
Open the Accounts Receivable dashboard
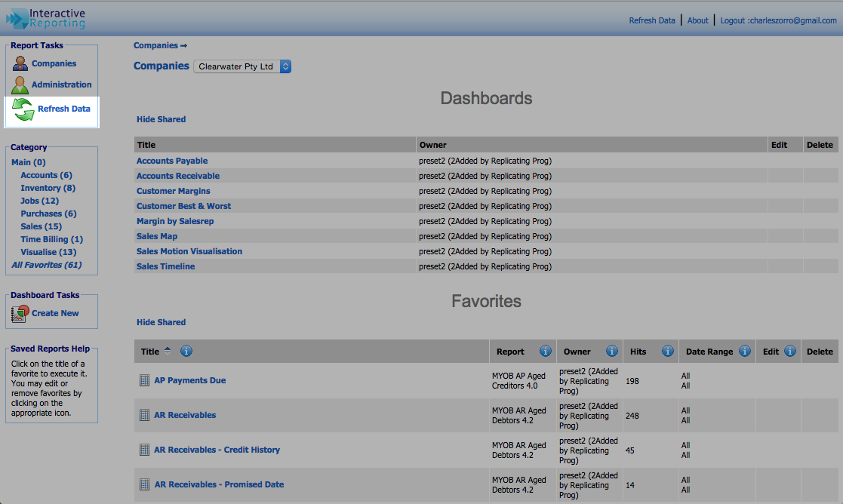tap(178, 176)
